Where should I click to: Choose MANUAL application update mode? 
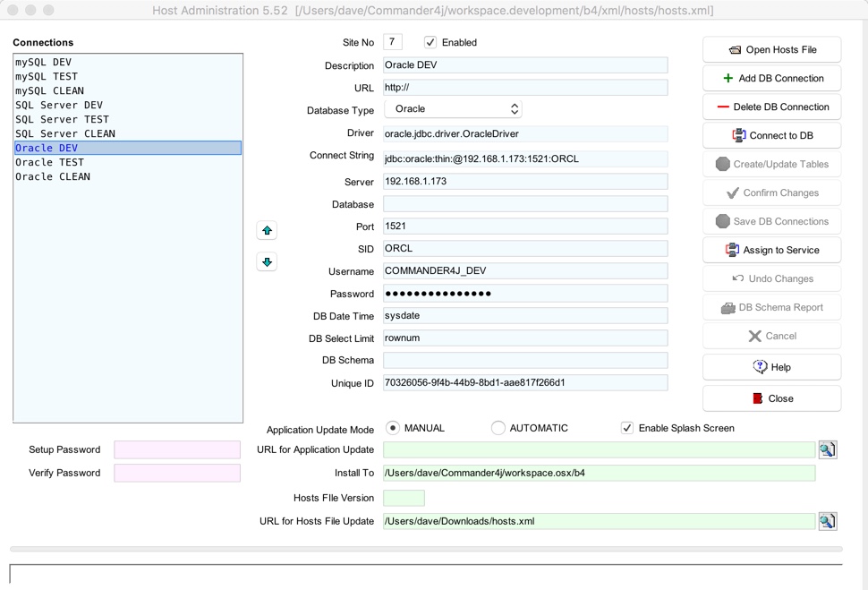393,428
